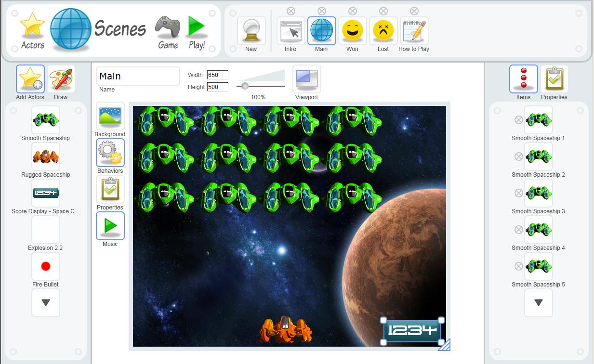594x364 pixels.
Task: Click the Height input field
Action: tap(217, 87)
